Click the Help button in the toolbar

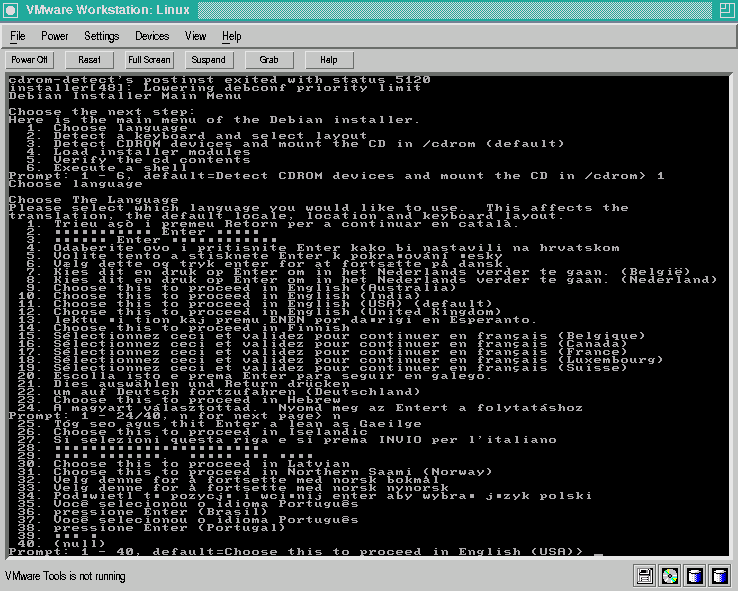tap(329, 60)
